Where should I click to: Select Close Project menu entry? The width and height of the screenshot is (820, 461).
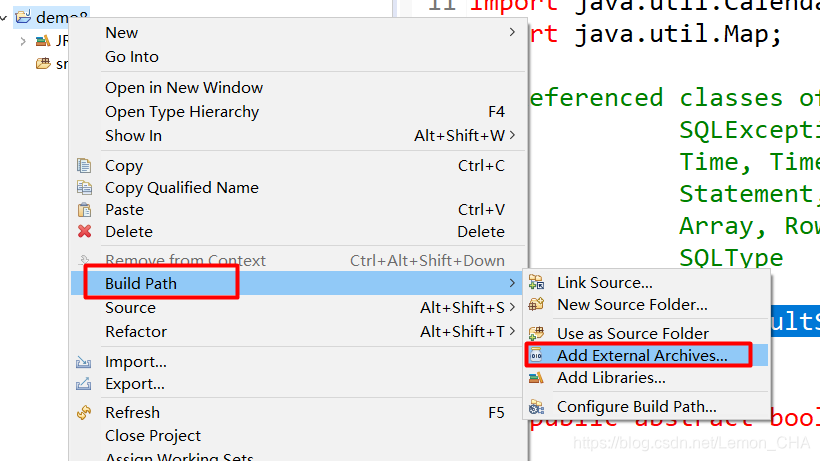298,435
